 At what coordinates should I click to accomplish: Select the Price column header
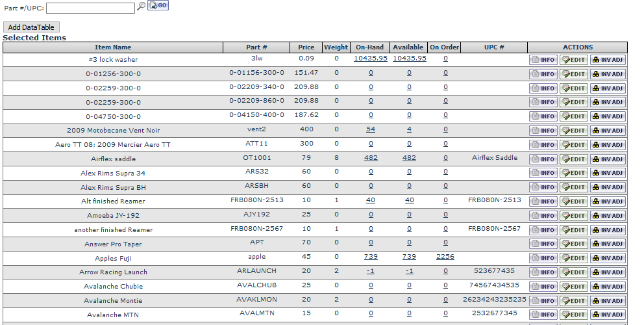pyautogui.click(x=306, y=47)
